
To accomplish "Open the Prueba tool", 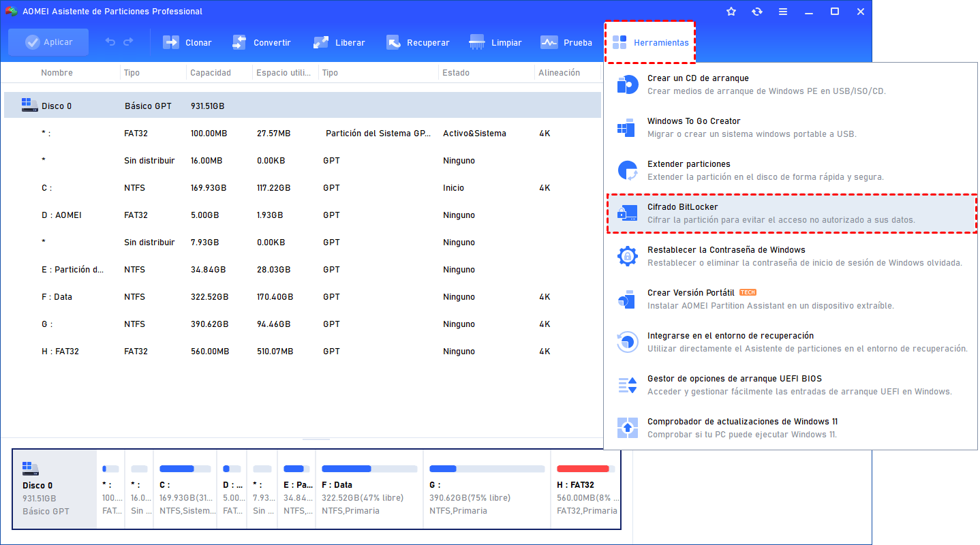I will (x=566, y=42).
